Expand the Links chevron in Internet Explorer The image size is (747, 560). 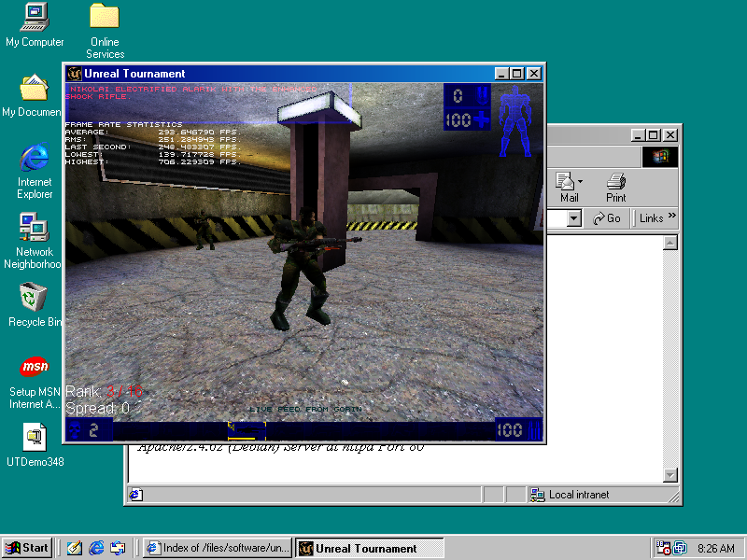tap(671, 216)
